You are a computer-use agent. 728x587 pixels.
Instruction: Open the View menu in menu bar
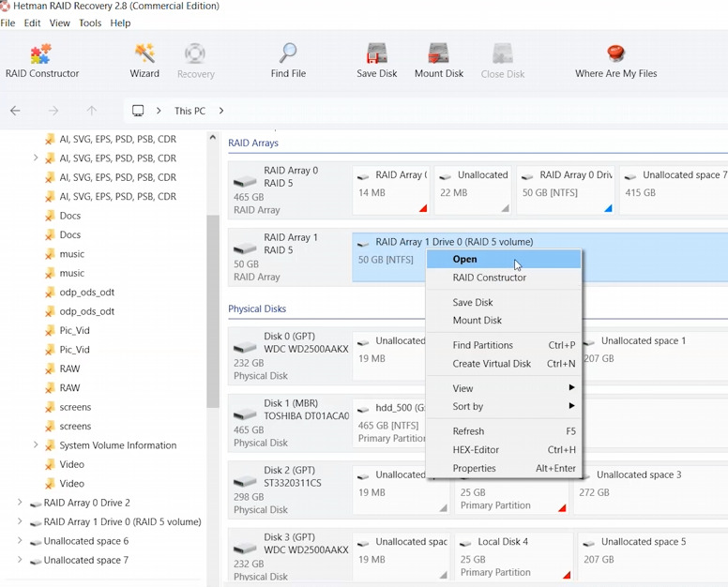[x=59, y=23]
